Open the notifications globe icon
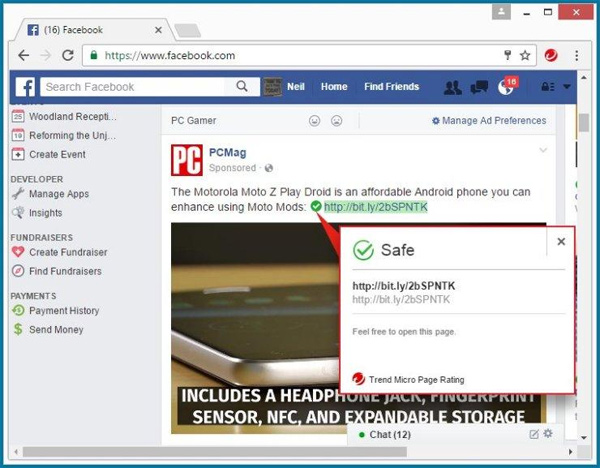This screenshot has width=600, height=468. [506, 88]
